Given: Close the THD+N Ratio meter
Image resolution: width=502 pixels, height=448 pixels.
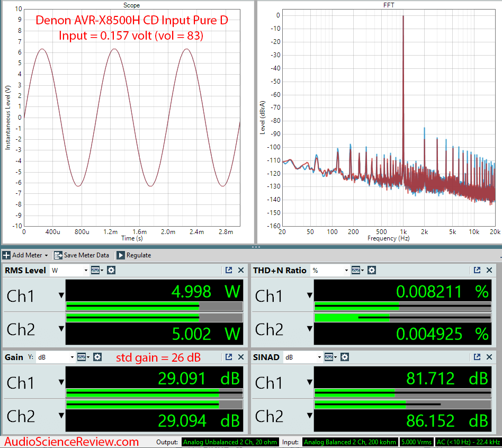Looking at the screenshot, I should pyautogui.click(x=489, y=270).
